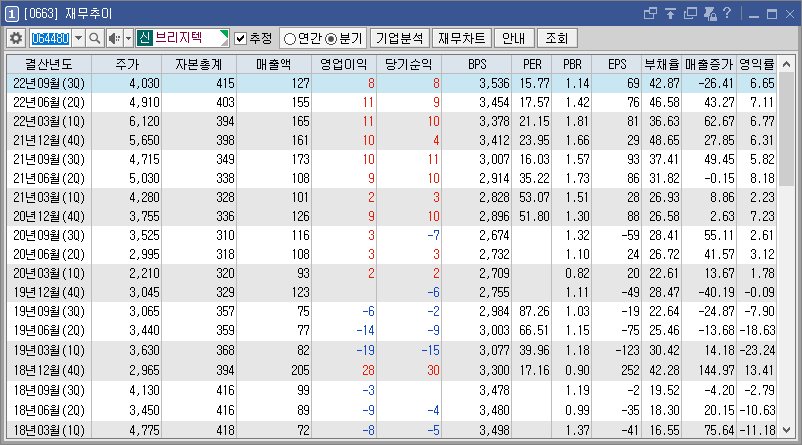Click the 안내 button
Image resolution: width=802 pixels, height=445 pixels.
click(514, 38)
